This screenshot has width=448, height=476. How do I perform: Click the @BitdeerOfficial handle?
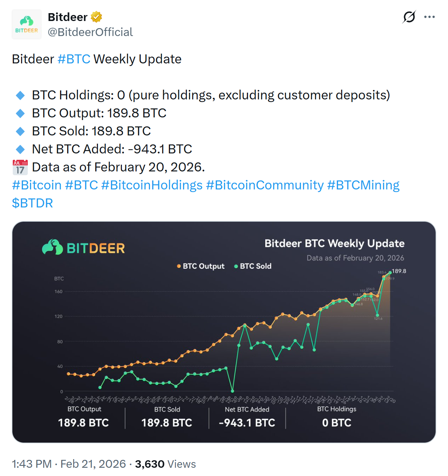point(90,32)
